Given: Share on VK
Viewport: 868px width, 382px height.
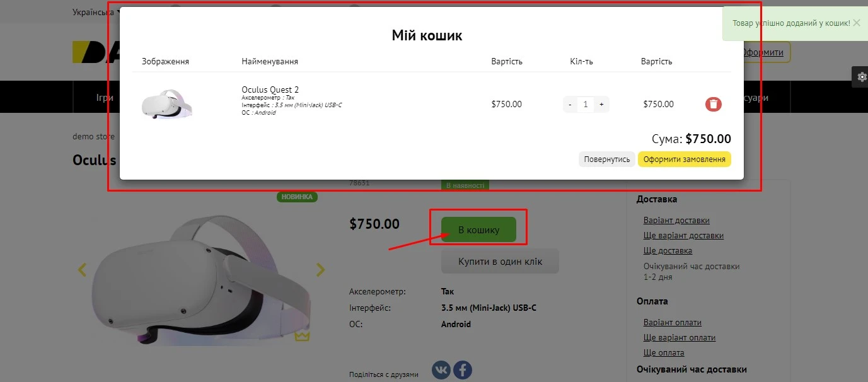Looking at the screenshot, I should click(441, 370).
